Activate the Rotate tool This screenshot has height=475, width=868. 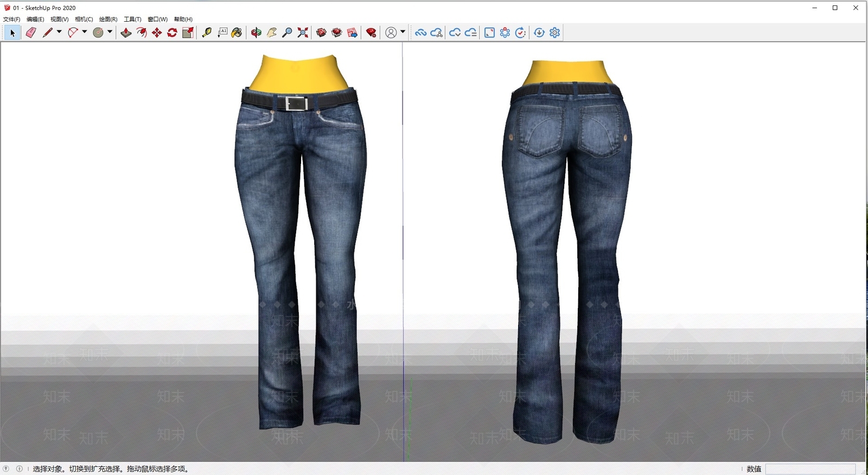172,33
